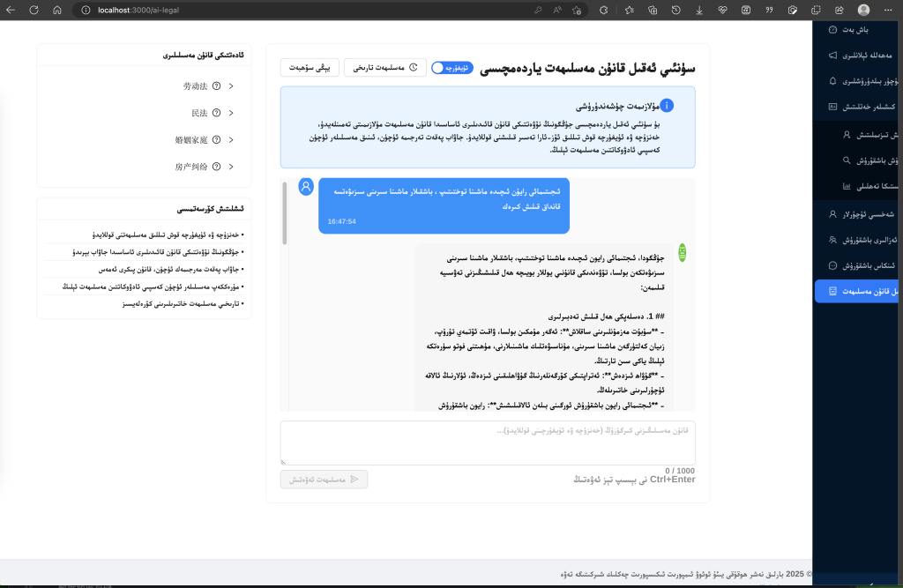Click the blue info icon in notice
903x588 pixels.
point(667,106)
